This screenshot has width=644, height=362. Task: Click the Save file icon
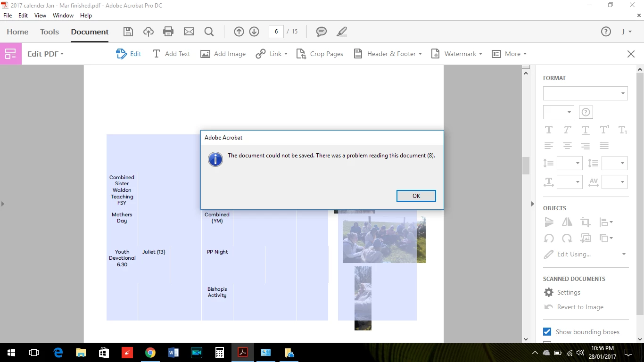tap(128, 32)
